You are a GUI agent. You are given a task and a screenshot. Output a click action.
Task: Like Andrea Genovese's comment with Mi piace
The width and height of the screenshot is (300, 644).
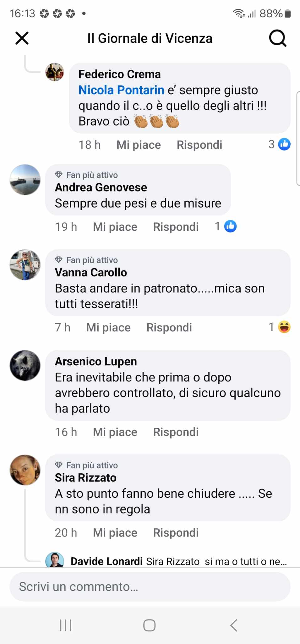pos(115,227)
